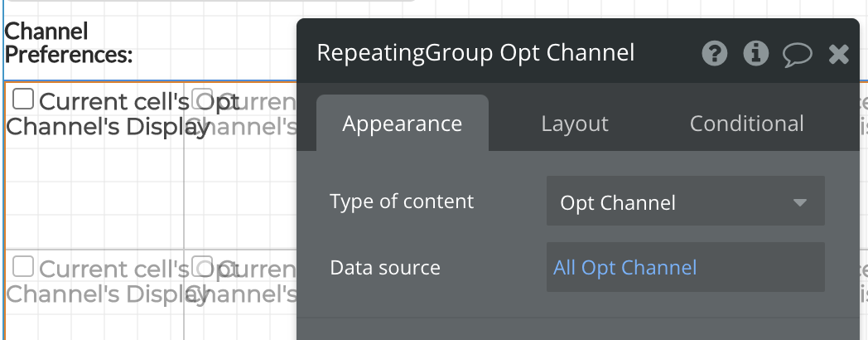The image size is (868, 340).
Task: Click the RepeatingGroup Opt Channel title bar
Action: (475, 53)
